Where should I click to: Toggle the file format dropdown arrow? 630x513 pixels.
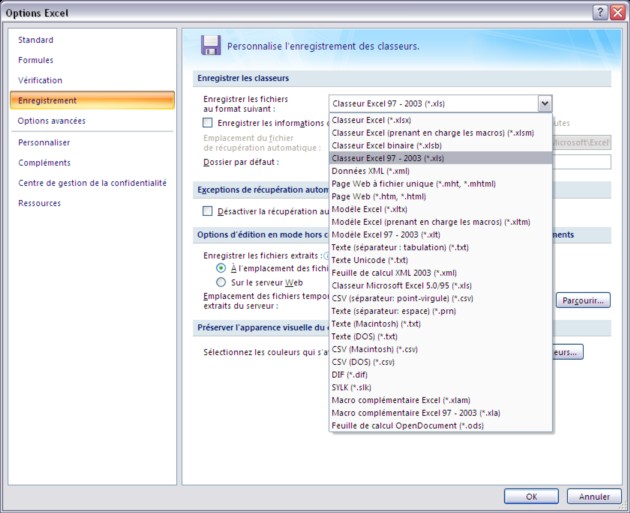pos(545,103)
